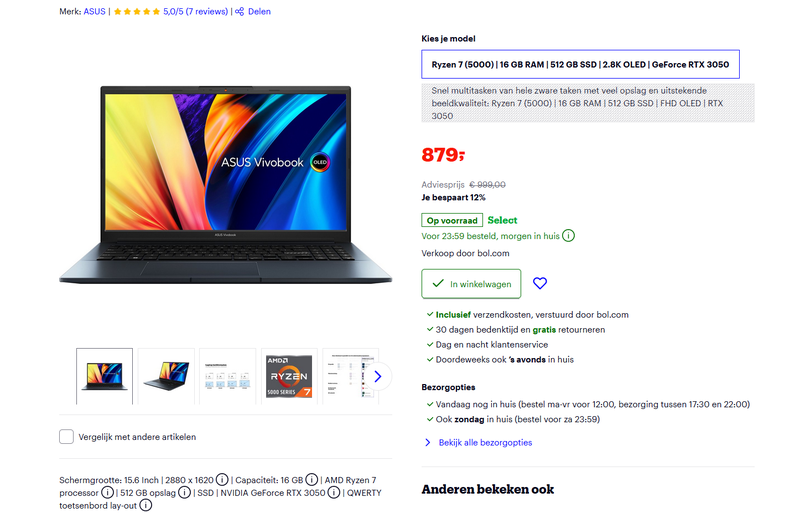The height and width of the screenshot is (513, 800).
Task: Add laptop to wishlist with heart icon
Action: click(540, 283)
